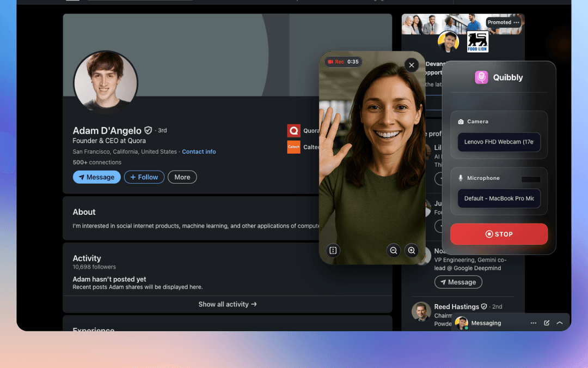
Task: Open the More actions menu on profile
Action: [182, 177]
